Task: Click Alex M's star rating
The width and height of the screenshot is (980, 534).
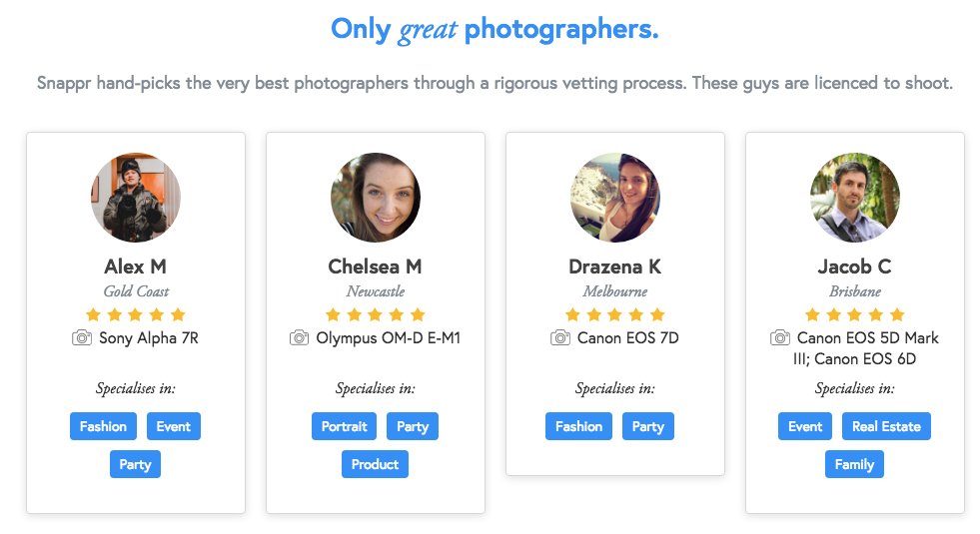Action: 136,314
